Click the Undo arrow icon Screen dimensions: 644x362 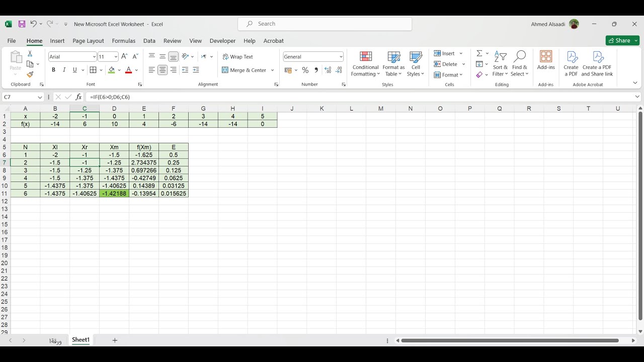point(33,24)
